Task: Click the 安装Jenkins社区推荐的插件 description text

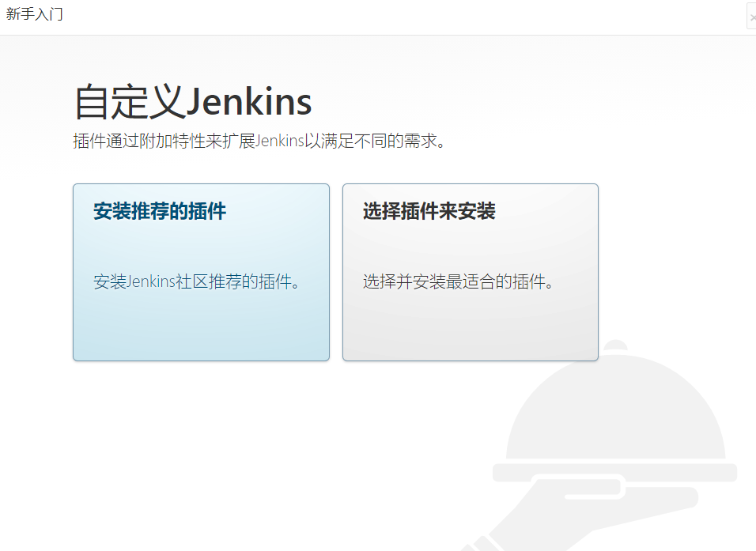Action: [x=197, y=281]
